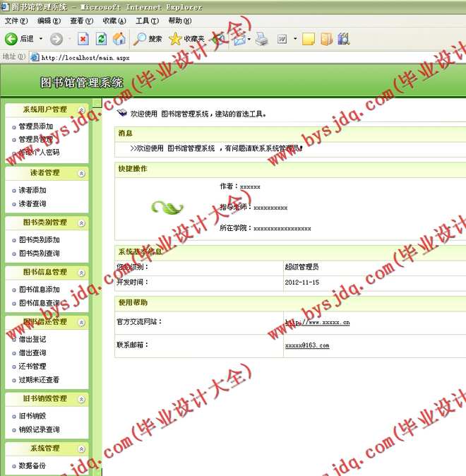
Task: Open the Search (搜索) toolbar button
Action: (x=148, y=39)
